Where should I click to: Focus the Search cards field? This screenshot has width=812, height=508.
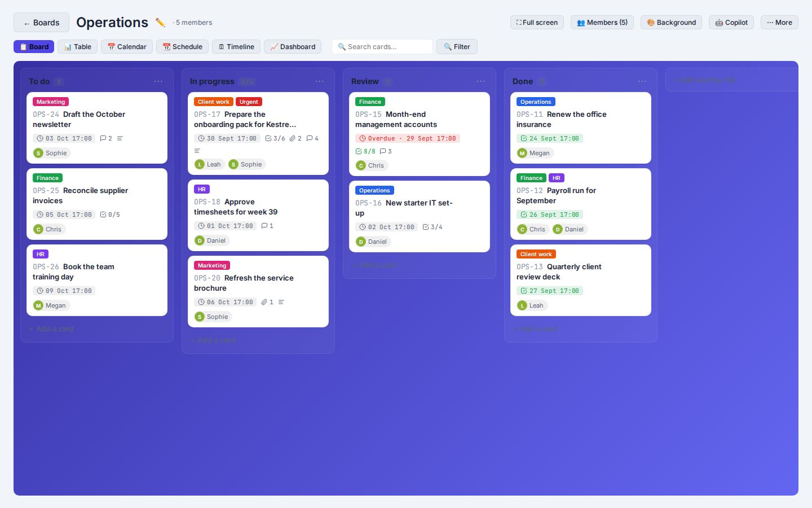click(382, 47)
